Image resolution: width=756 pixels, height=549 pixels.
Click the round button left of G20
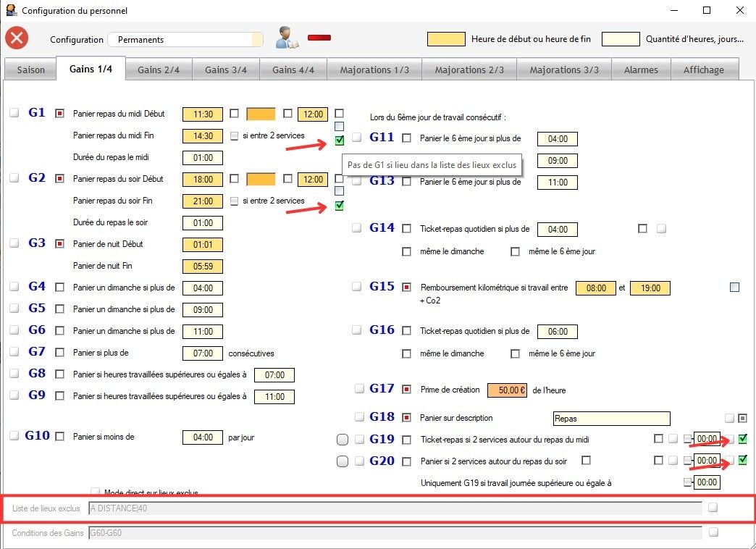click(x=343, y=461)
